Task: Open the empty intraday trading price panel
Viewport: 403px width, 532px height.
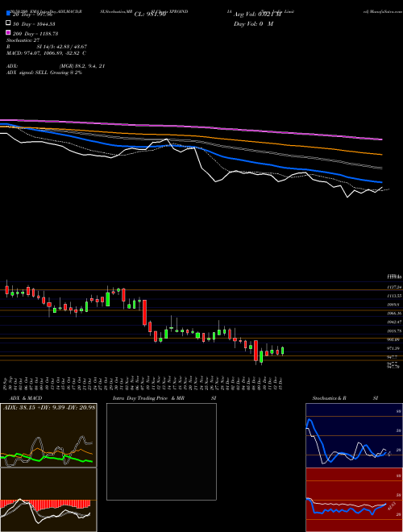Action: coord(161,451)
